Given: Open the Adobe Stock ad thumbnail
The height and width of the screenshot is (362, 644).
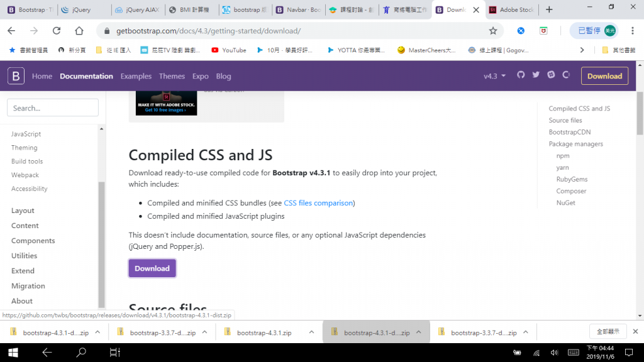Looking at the screenshot, I should 166,103.
